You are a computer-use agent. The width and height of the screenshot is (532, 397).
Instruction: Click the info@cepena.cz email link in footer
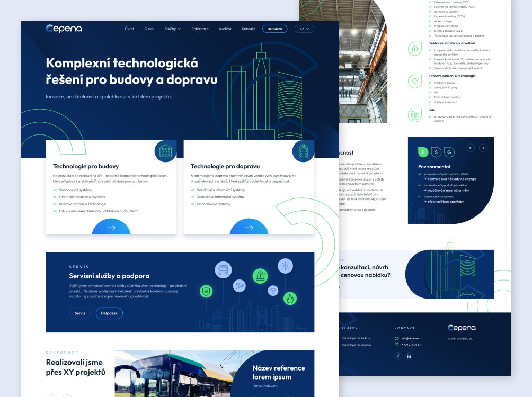[x=411, y=338]
